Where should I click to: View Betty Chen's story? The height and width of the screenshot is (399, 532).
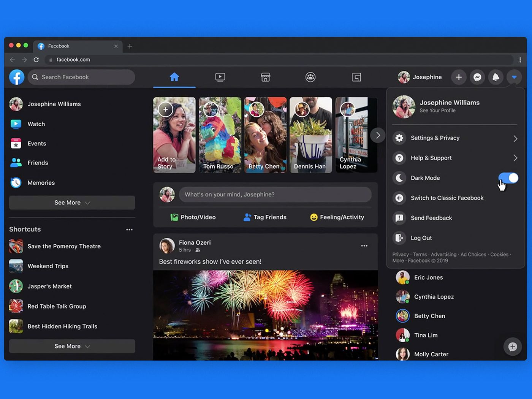point(265,135)
